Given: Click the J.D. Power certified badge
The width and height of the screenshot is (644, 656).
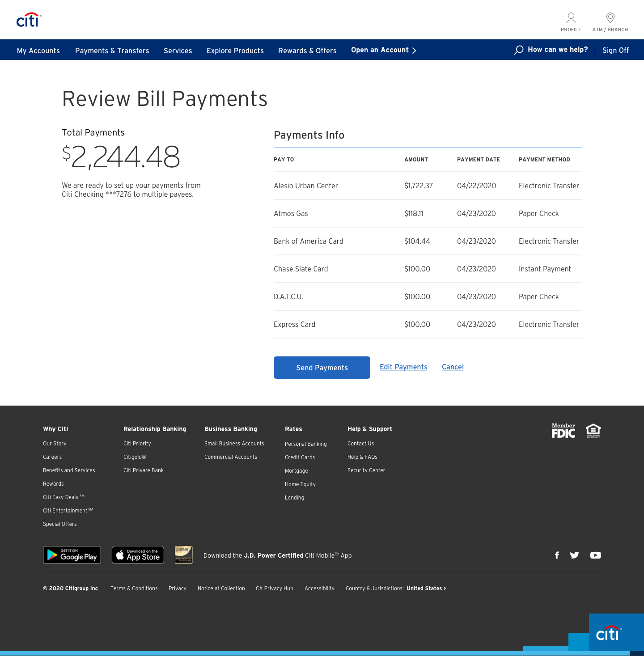Looking at the screenshot, I should 184,555.
